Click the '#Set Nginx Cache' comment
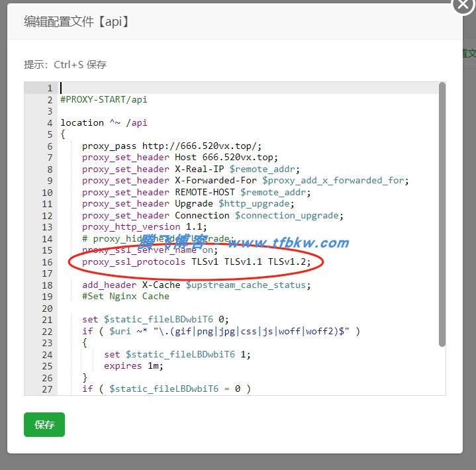Image resolution: width=476 pixels, height=470 pixels. click(126, 297)
